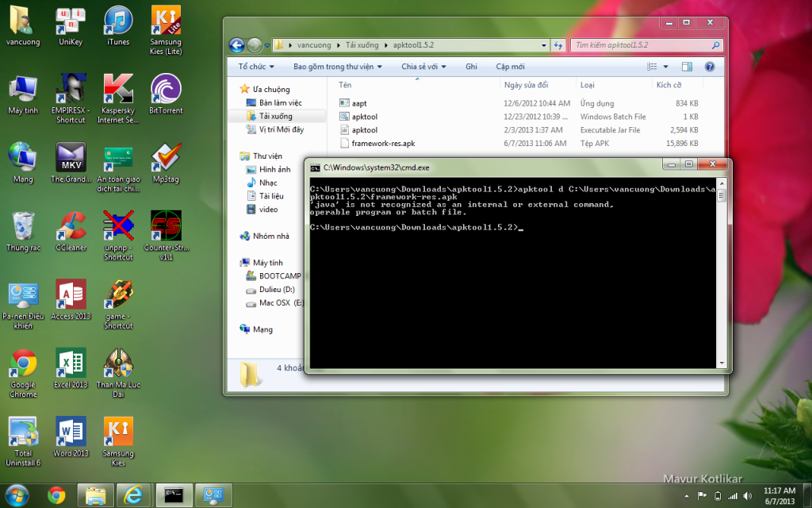Open Samsung Kies (Lite) desktop icon
Viewport: 812px width, 508px height.
point(166,30)
